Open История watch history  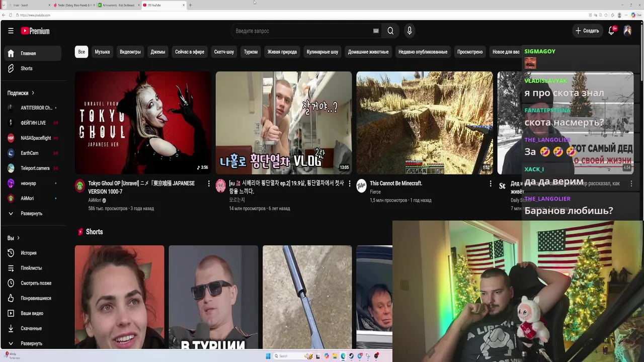coord(33,253)
